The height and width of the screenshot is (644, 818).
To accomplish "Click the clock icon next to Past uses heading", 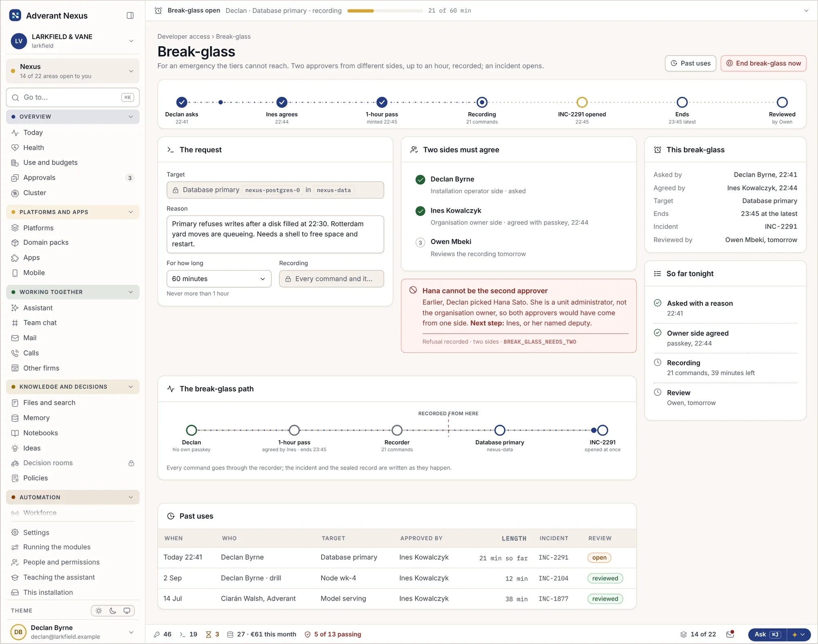I will (x=171, y=516).
